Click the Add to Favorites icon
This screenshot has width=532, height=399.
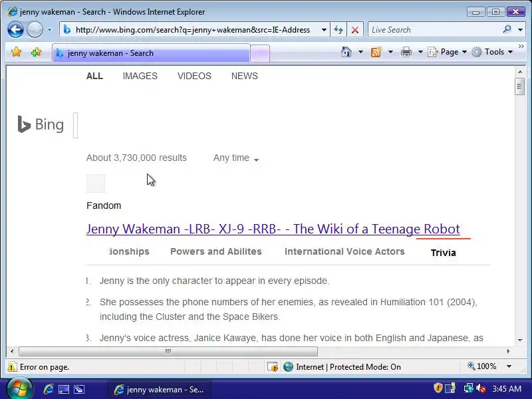(x=36, y=53)
